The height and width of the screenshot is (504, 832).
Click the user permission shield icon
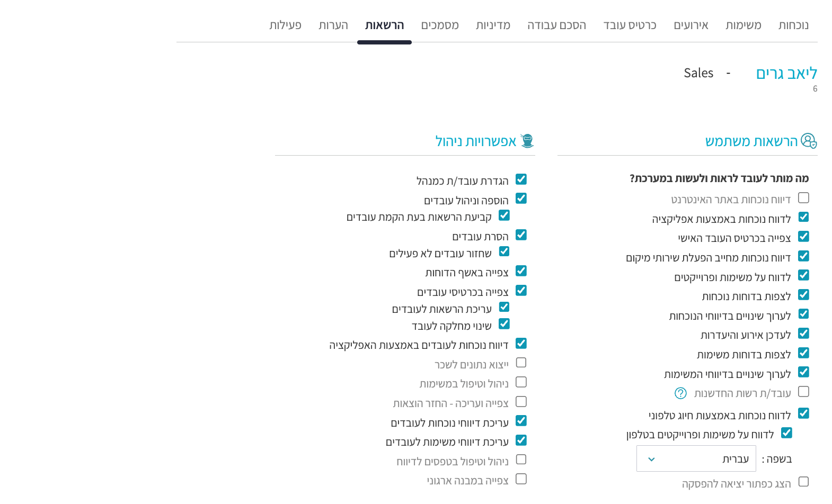(809, 141)
